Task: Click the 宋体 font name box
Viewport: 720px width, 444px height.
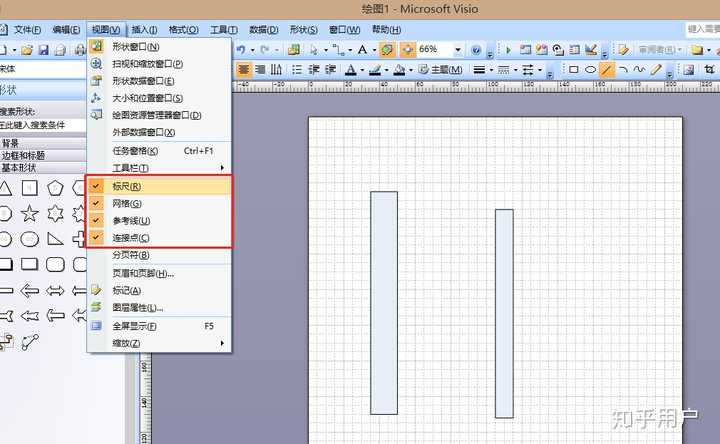Action: [x=43, y=69]
